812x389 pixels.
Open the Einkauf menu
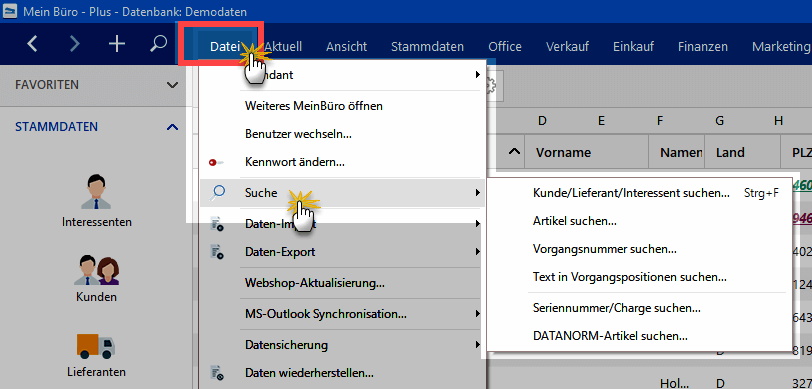click(x=633, y=47)
